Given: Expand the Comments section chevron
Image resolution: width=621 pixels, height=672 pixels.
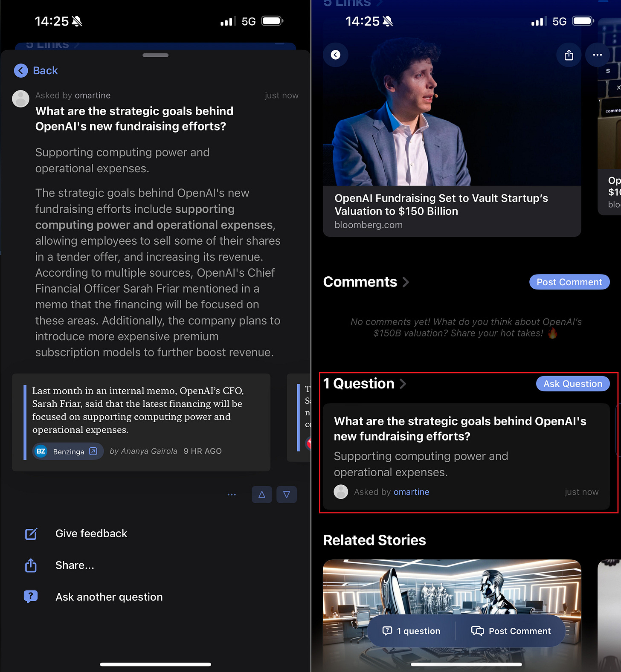Looking at the screenshot, I should pos(406,282).
